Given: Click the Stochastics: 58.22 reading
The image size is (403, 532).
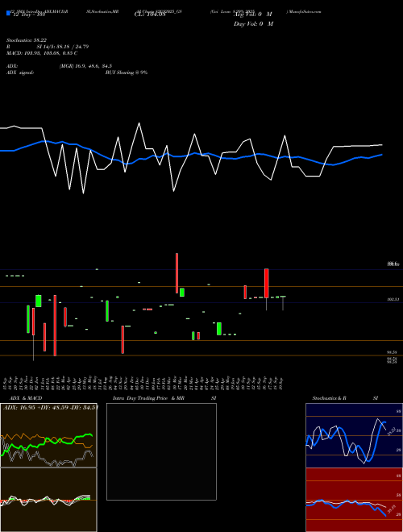Looking at the screenshot, I should click(27, 40).
